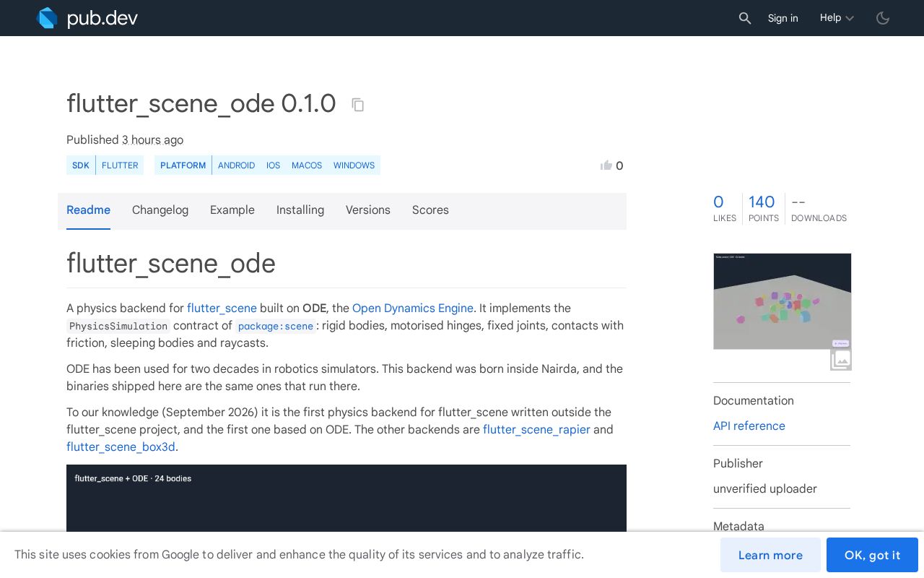Click the pub.dev Dart logo

pyautogui.click(x=47, y=18)
